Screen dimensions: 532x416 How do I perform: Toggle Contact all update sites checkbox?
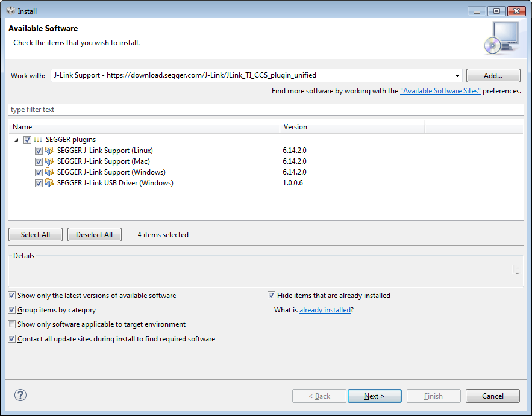12,339
